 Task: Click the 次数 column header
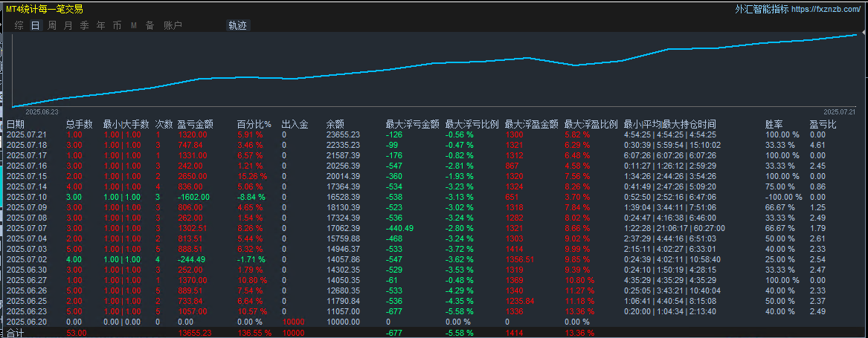click(164, 125)
